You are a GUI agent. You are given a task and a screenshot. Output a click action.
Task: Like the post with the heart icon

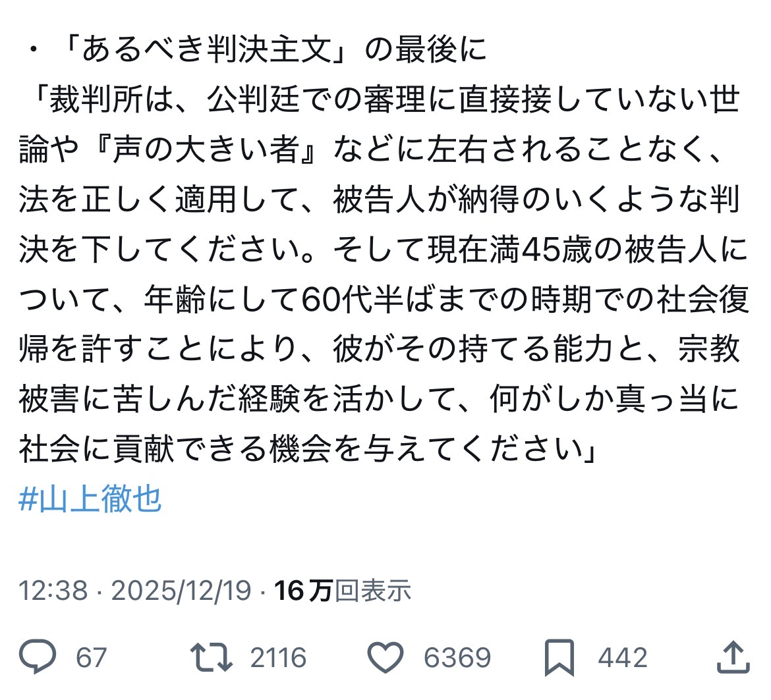(385, 657)
